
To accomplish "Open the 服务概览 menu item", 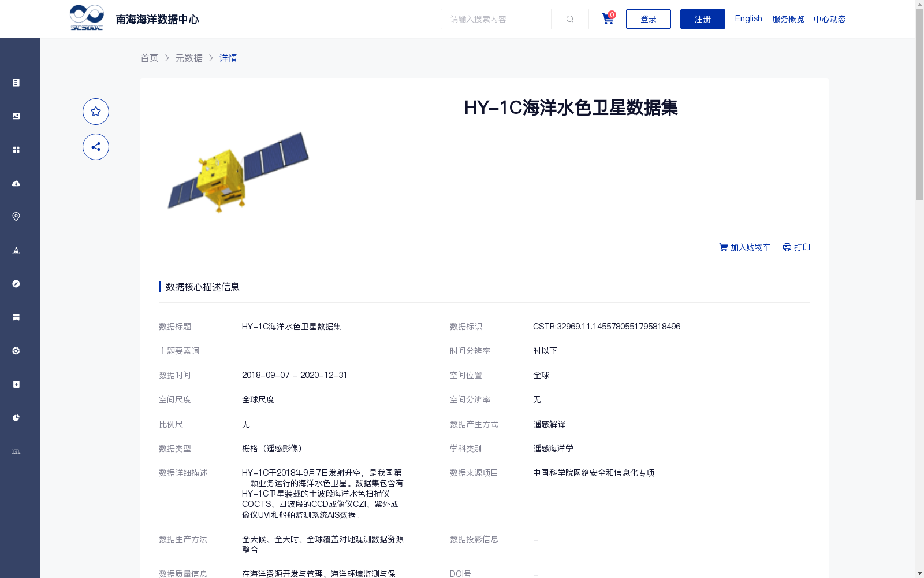I will click(x=788, y=19).
